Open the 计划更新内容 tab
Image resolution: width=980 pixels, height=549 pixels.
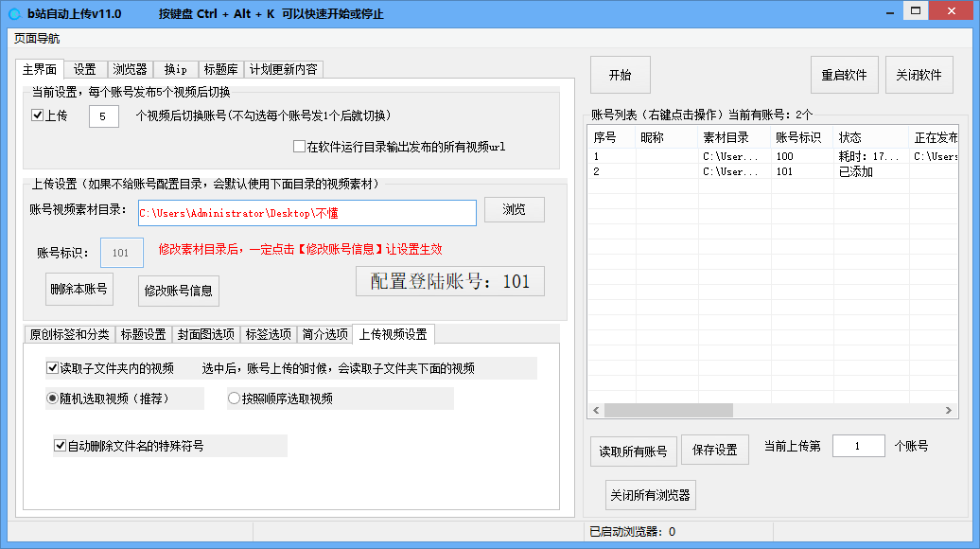[284, 69]
